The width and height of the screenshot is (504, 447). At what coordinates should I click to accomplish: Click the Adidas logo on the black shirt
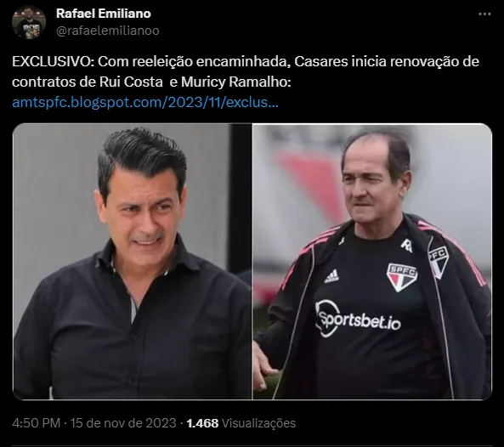pos(331,276)
